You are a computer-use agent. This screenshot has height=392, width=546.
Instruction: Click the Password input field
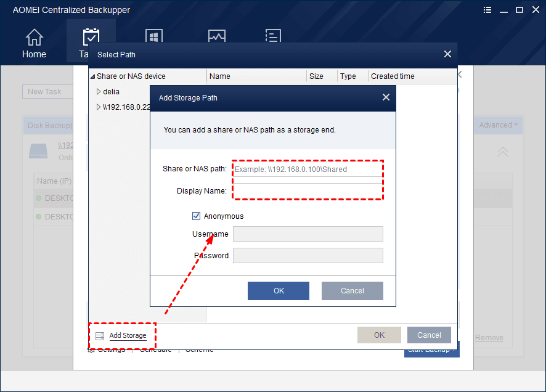308,256
